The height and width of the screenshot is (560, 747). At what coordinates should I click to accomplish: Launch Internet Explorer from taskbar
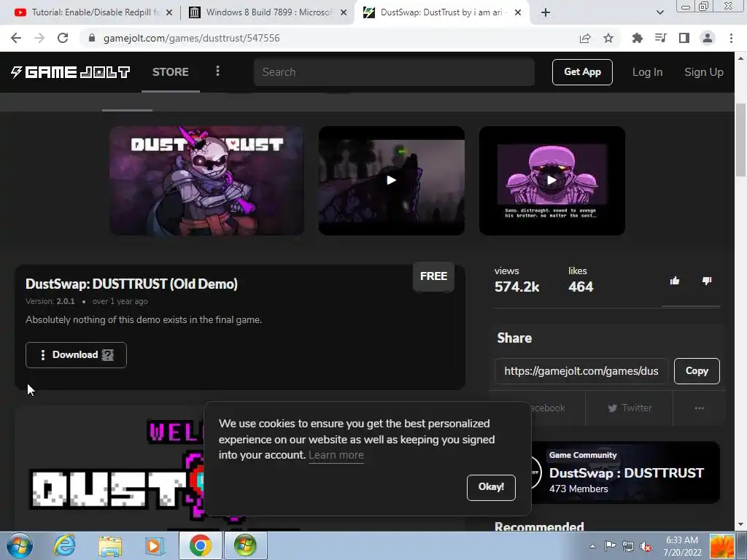(64, 545)
